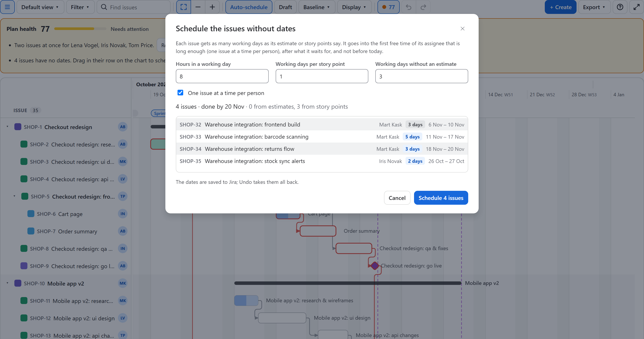Click the redo arrow icon
Image resolution: width=644 pixels, height=339 pixels.
tap(423, 7)
